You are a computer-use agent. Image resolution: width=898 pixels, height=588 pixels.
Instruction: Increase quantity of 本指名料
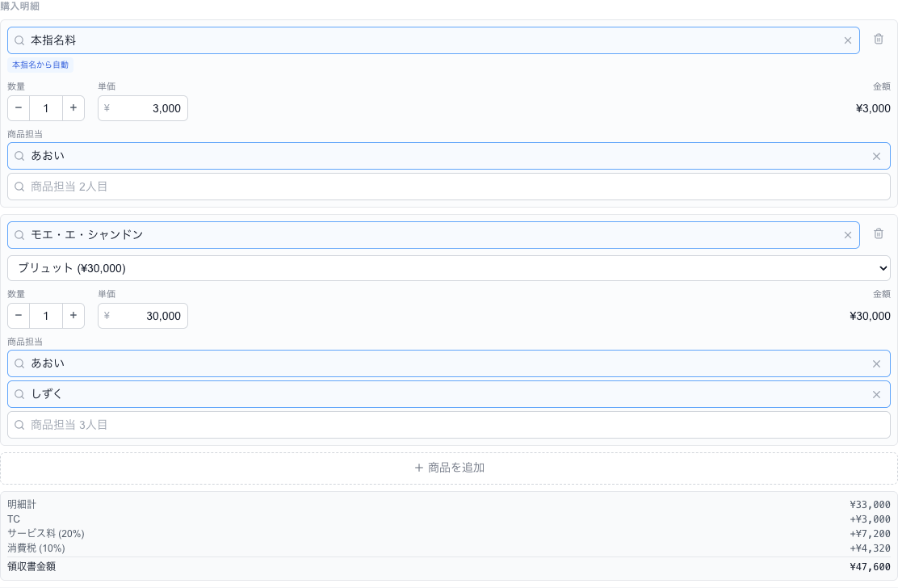[x=73, y=108]
